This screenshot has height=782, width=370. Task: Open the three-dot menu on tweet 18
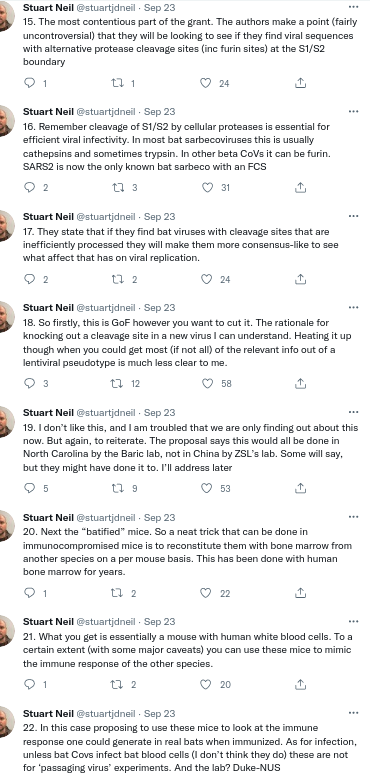[354, 307]
